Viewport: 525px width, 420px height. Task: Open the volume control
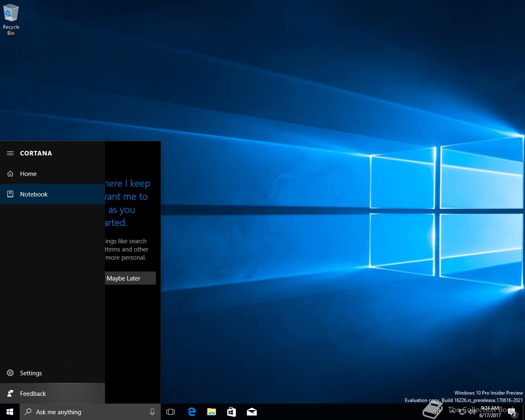point(472,412)
